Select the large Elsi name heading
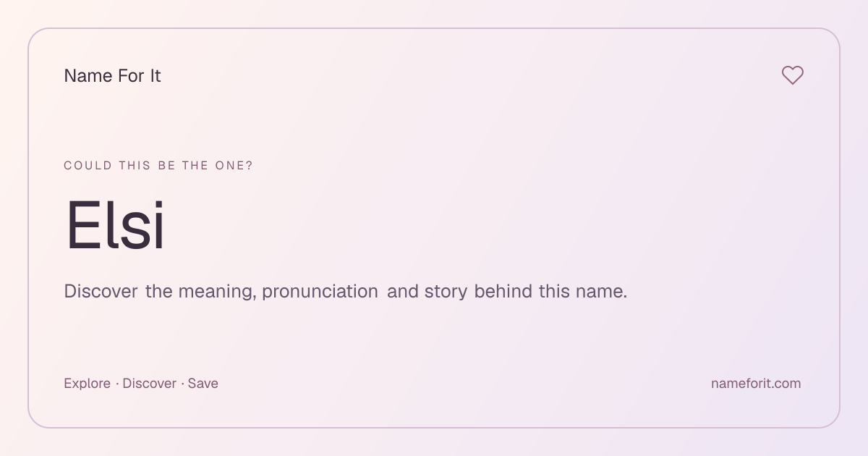 pos(115,227)
